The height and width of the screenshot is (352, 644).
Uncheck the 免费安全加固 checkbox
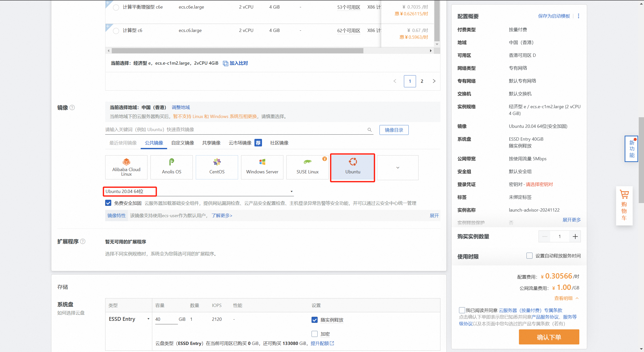108,203
